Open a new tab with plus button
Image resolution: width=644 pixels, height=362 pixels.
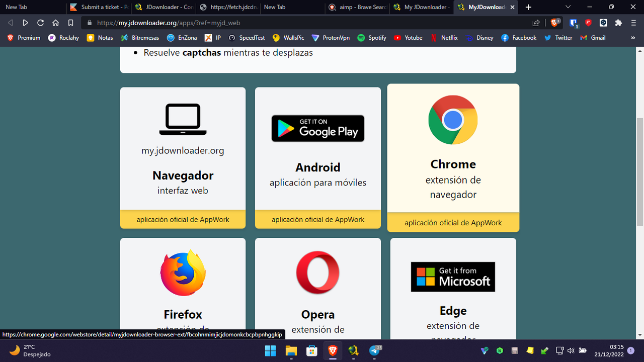coord(528,7)
